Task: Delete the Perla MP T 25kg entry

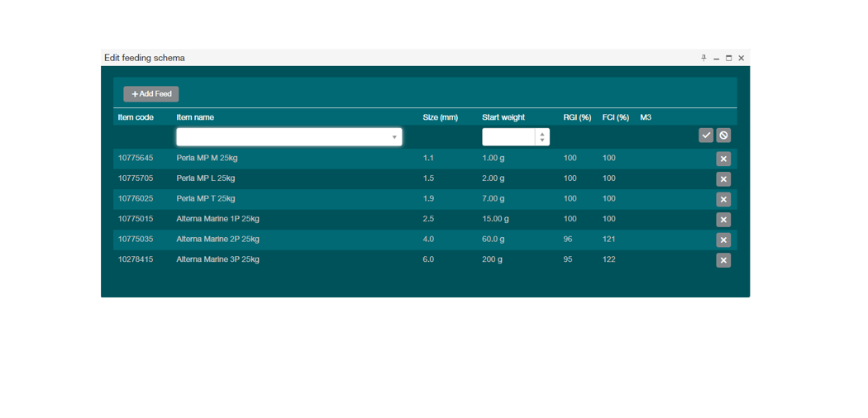Action: click(x=723, y=199)
